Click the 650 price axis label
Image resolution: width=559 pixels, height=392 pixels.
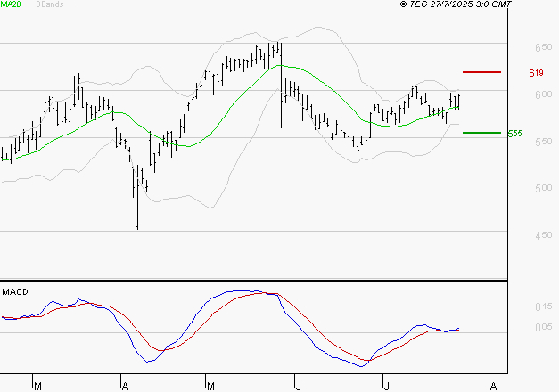pos(543,47)
